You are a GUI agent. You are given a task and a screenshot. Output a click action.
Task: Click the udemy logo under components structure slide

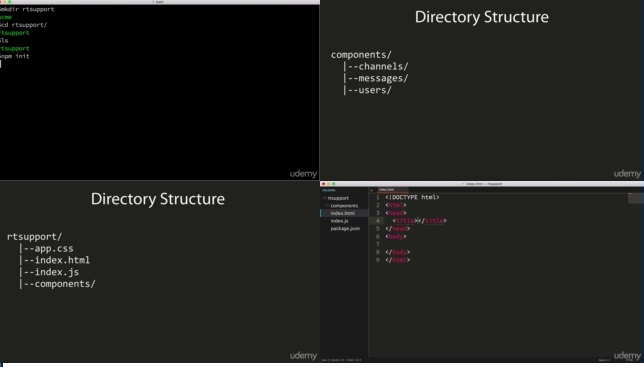click(x=627, y=174)
